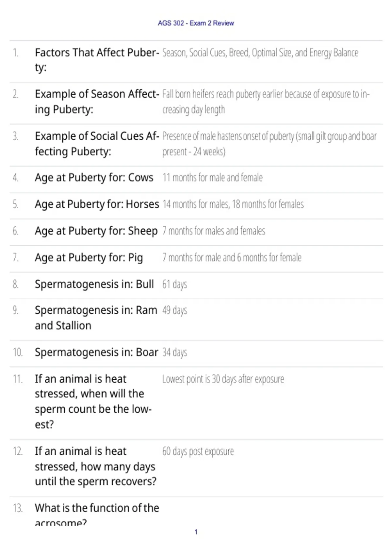Screen dimensions: 392x556
Task: Click the 49 days answer
Action: click(174, 310)
